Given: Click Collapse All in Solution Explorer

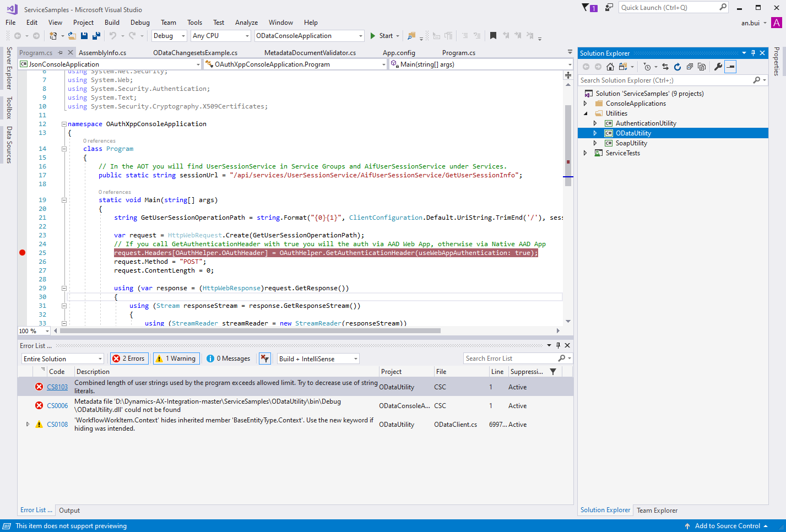Looking at the screenshot, I should point(690,67).
